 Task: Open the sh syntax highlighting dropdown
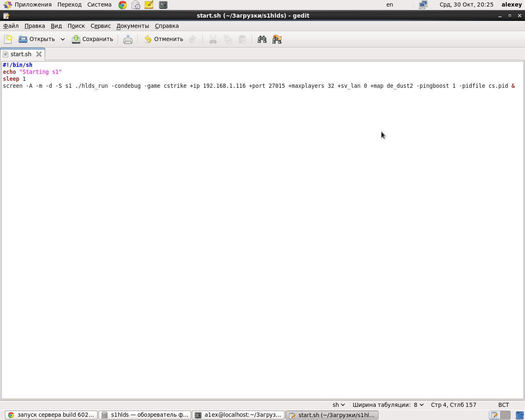339,405
